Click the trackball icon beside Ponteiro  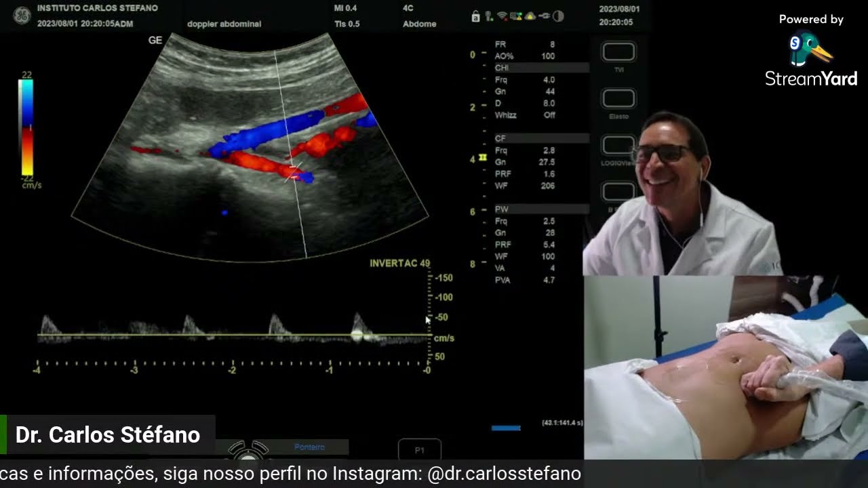248,449
